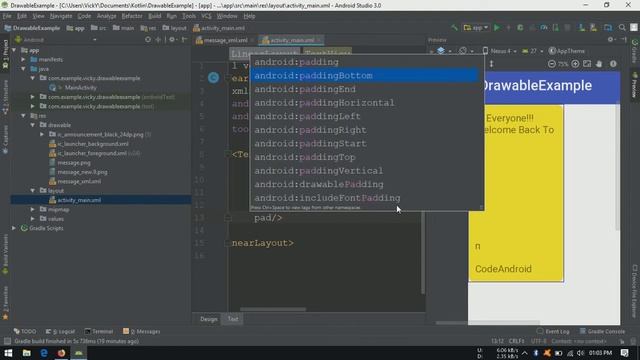Click the blue gutter class icon

click(213, 78)
